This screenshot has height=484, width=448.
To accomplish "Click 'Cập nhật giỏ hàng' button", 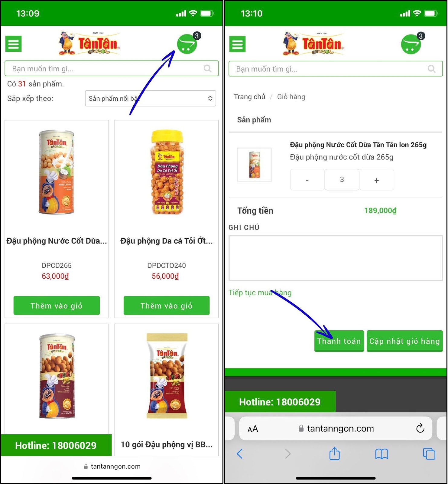I will click(x=404, y=341).
